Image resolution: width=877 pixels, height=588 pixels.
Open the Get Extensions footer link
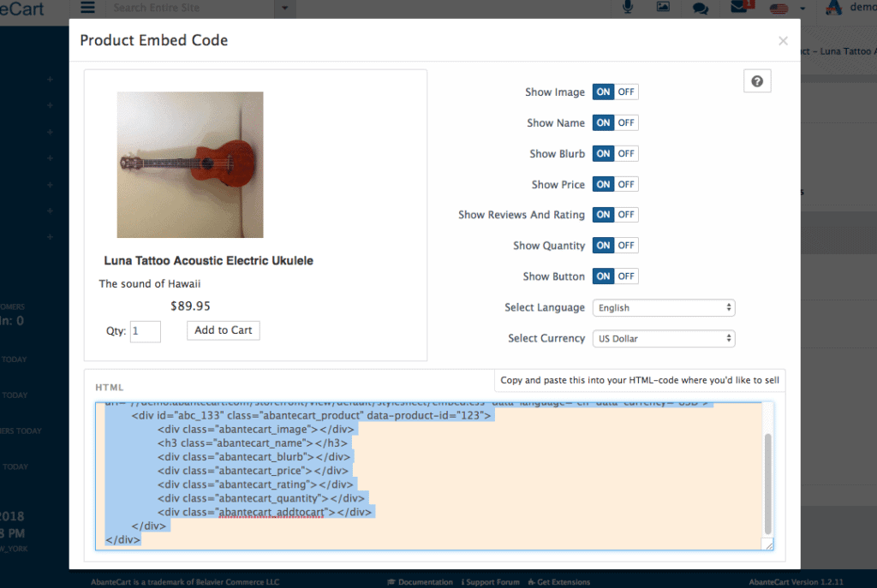pyautogui.click(x=559, y=582)
